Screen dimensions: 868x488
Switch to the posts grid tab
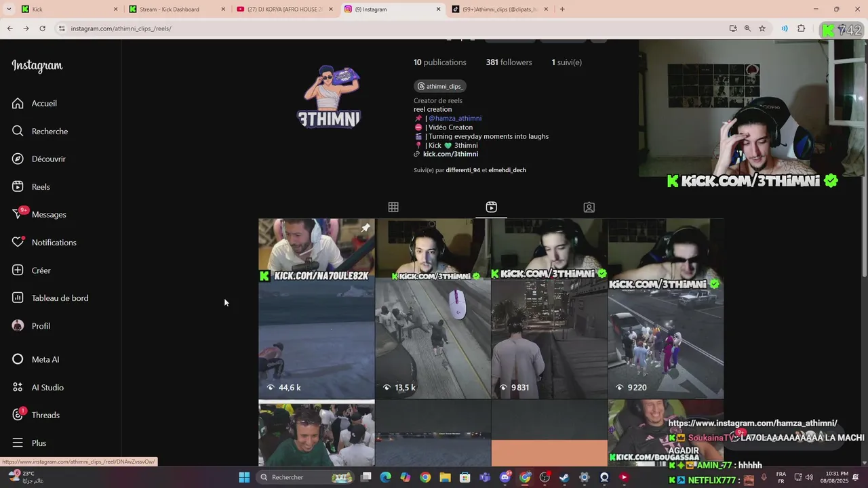[x=393, y=207]
